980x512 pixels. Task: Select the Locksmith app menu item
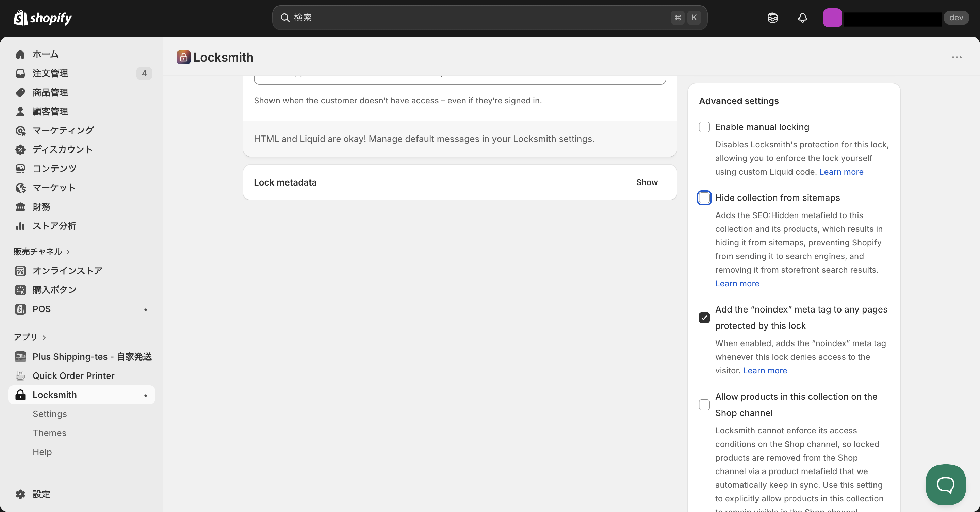tap(81, 395)
